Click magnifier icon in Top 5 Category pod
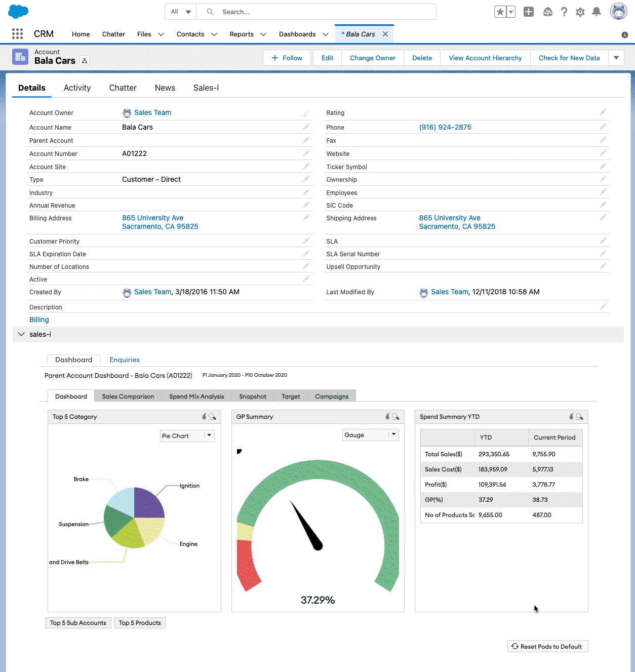Viewport: 635px width, 672px height. click(213, 417)
